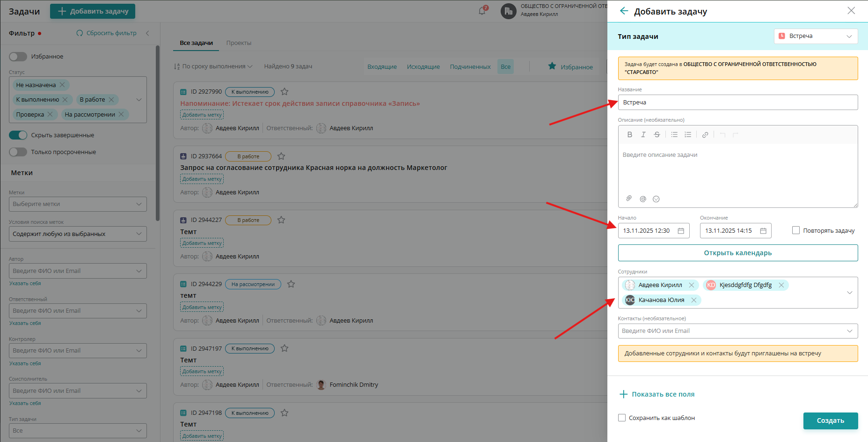Click 'Сбросить фильтр' to reset filters

coord(106,33)
